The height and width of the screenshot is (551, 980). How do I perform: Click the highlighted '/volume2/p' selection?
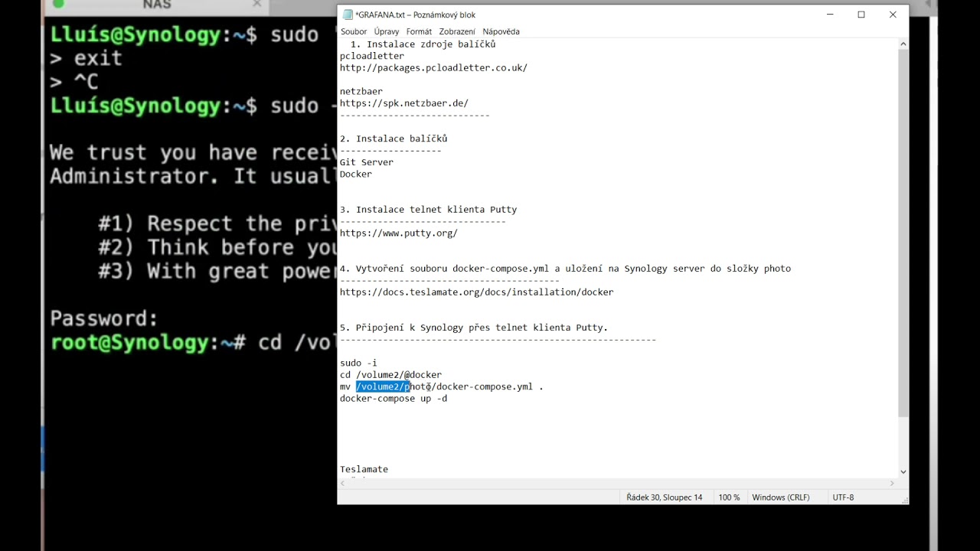pyautogui.click(x=383, y=386)
